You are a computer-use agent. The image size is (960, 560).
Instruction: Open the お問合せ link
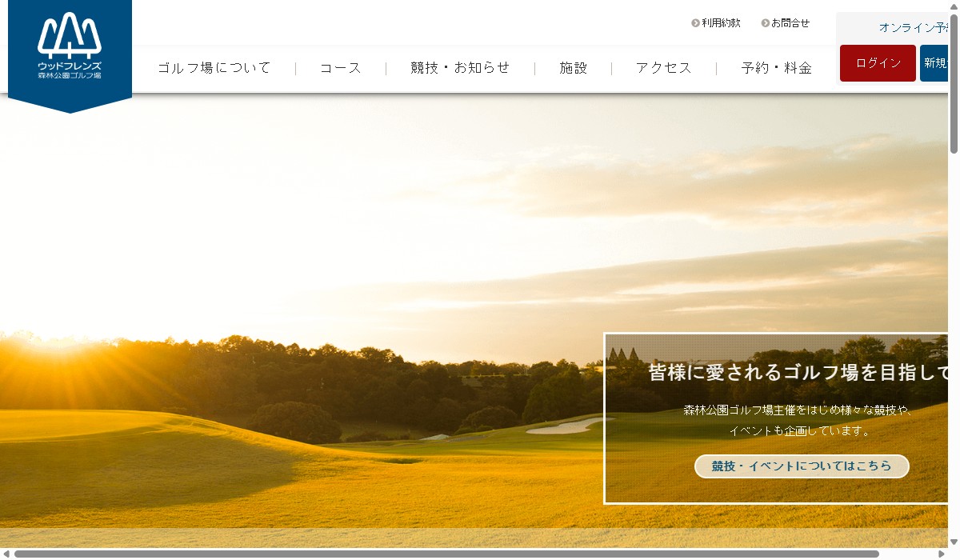pos(790,23)
